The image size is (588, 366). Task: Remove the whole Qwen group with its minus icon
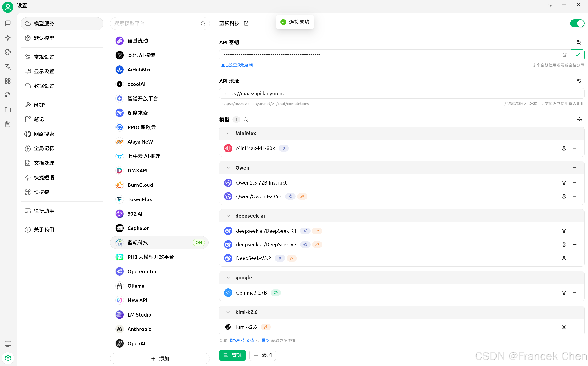click(575, 168)
